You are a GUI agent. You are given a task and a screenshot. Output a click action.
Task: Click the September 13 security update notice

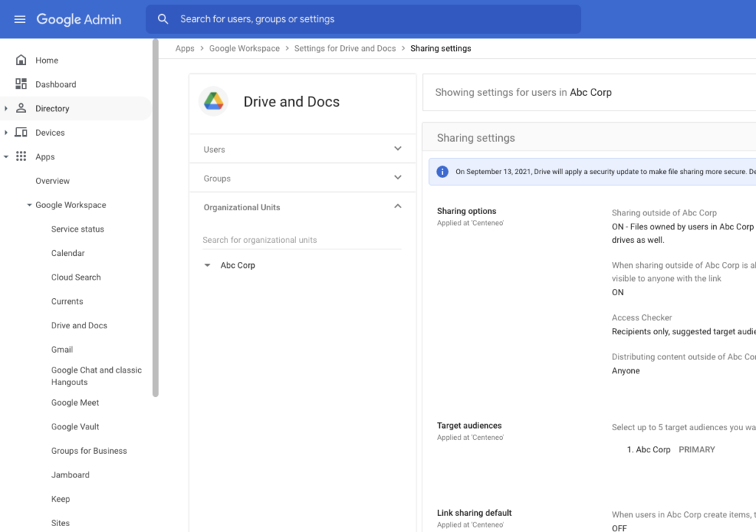point(592,171)
